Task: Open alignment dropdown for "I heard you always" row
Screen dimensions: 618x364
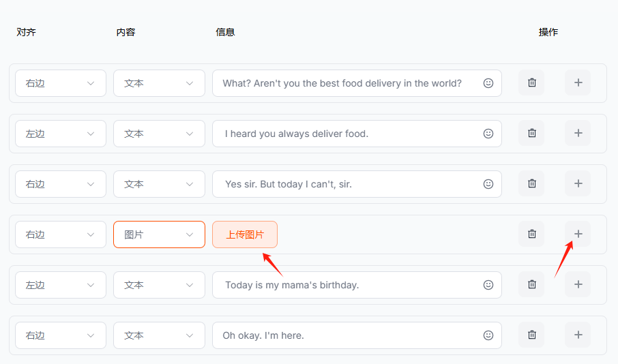Action: (x=60, y=134)
